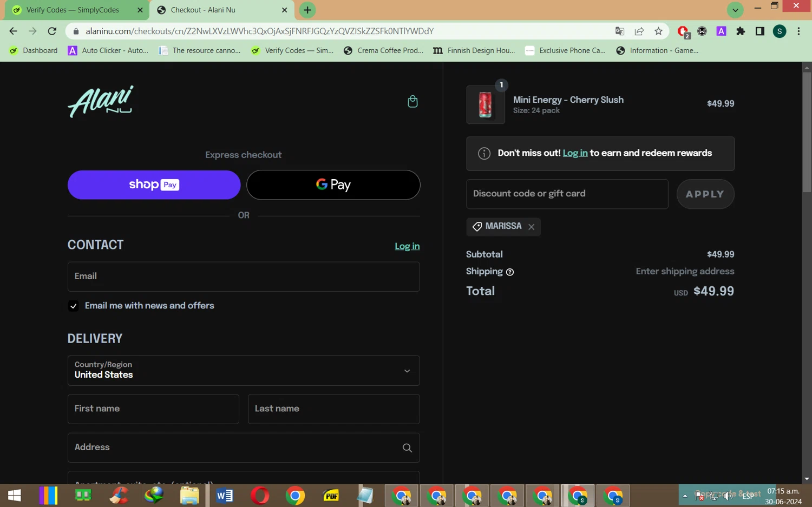Screen dimensions: 812x507
Task: Switch to the Verify Codes — SimplyCodes tab
Action: click(x=78, y=10)
